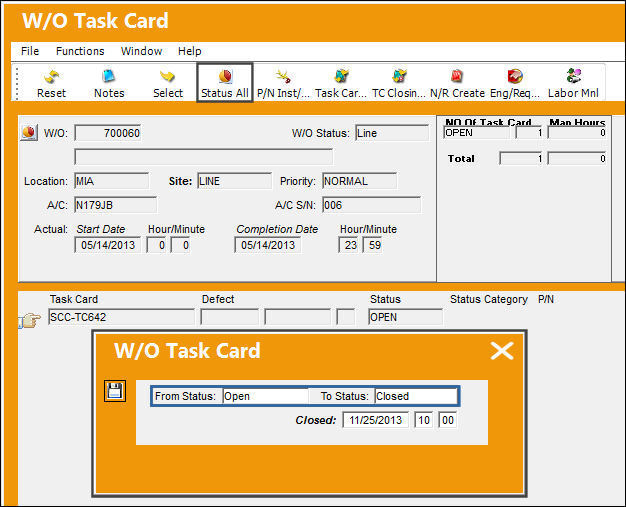Click the Status All toolbar button
626x507 pixels.
click(x=225, y=83)
